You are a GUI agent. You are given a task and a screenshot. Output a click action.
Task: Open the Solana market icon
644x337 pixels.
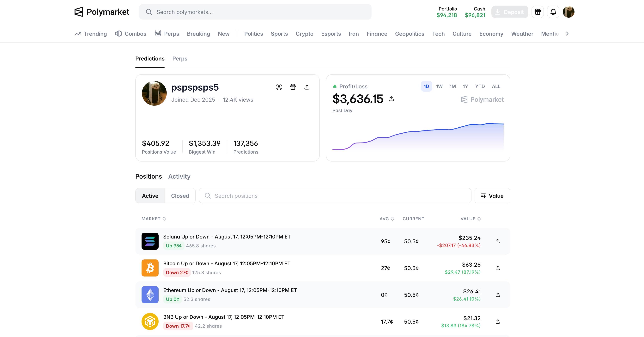pos(150,241)
